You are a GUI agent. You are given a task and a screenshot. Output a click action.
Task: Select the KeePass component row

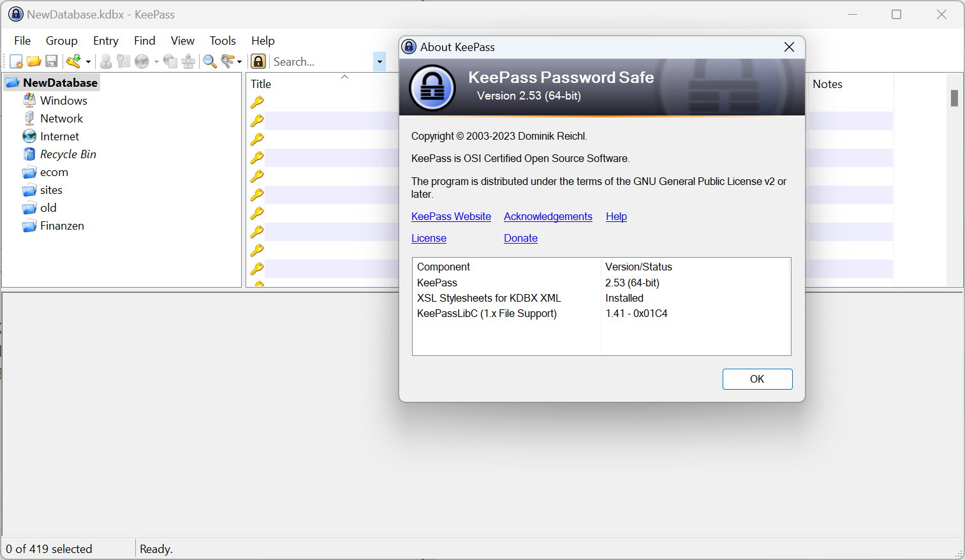click(601, 283)
